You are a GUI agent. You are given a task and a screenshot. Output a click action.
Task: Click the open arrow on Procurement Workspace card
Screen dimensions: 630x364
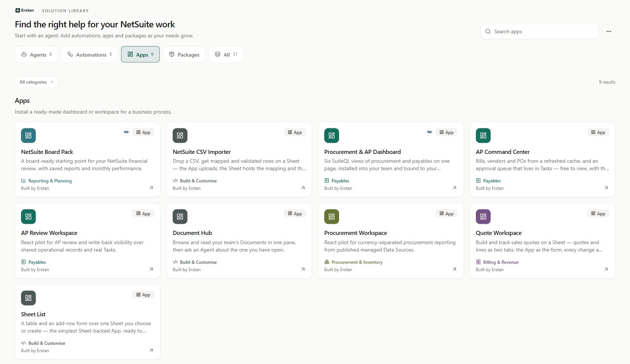coord(454,269)
